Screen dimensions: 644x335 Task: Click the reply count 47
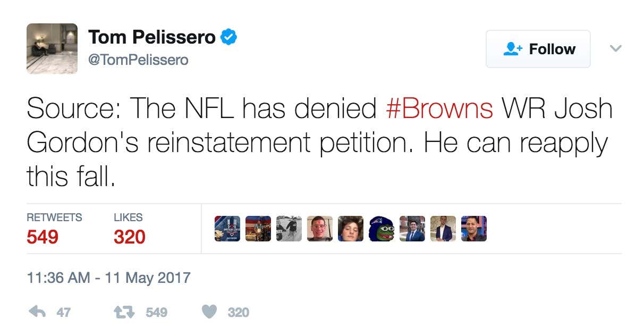coord(63,313)
